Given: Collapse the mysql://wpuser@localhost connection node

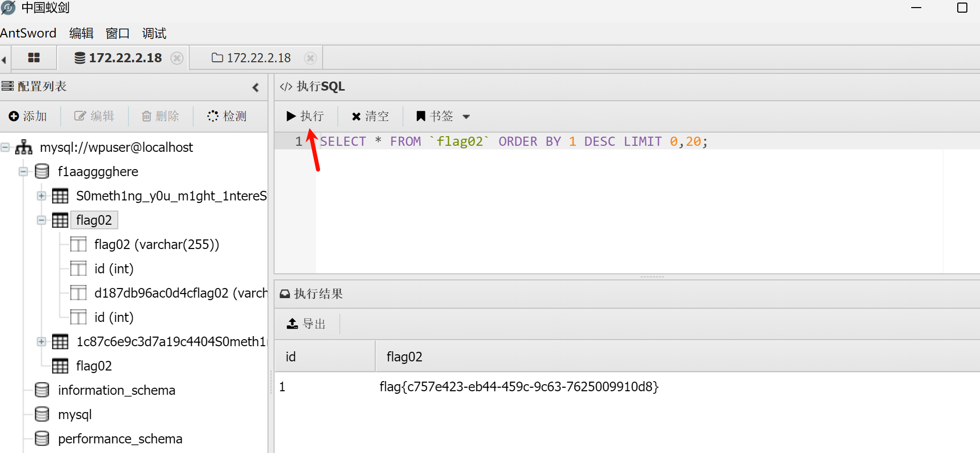Looking at the screenshot, I should click(x=6, y=147).
